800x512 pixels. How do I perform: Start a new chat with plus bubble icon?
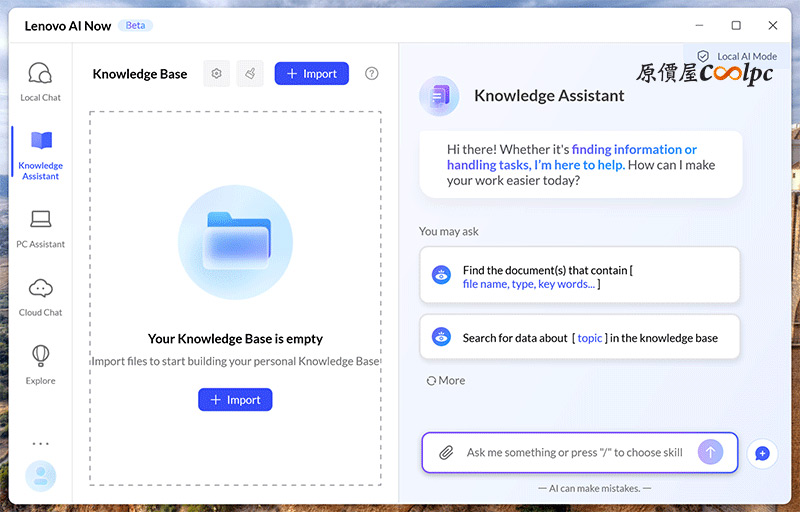[x=762, y=453]
